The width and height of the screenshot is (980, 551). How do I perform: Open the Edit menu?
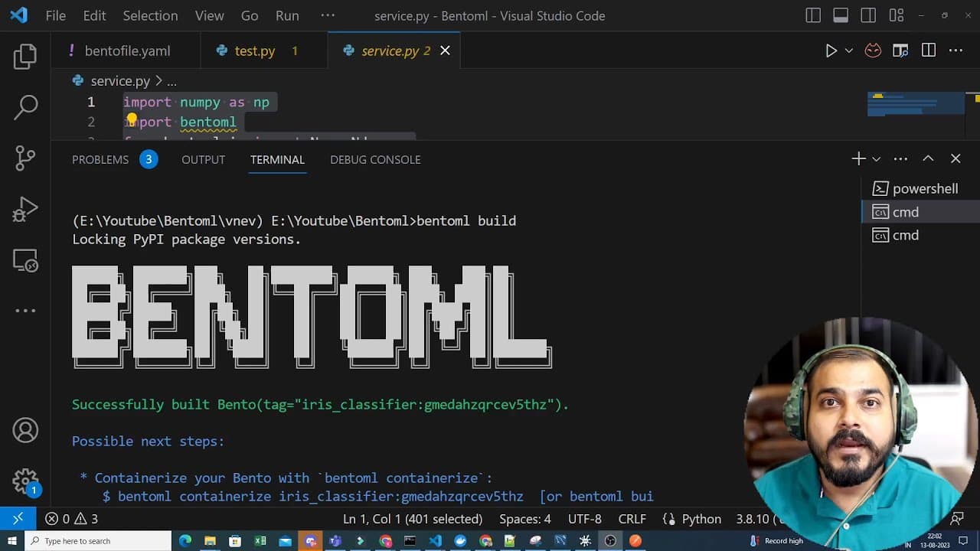pyautogui.click(x=94, y=15)
